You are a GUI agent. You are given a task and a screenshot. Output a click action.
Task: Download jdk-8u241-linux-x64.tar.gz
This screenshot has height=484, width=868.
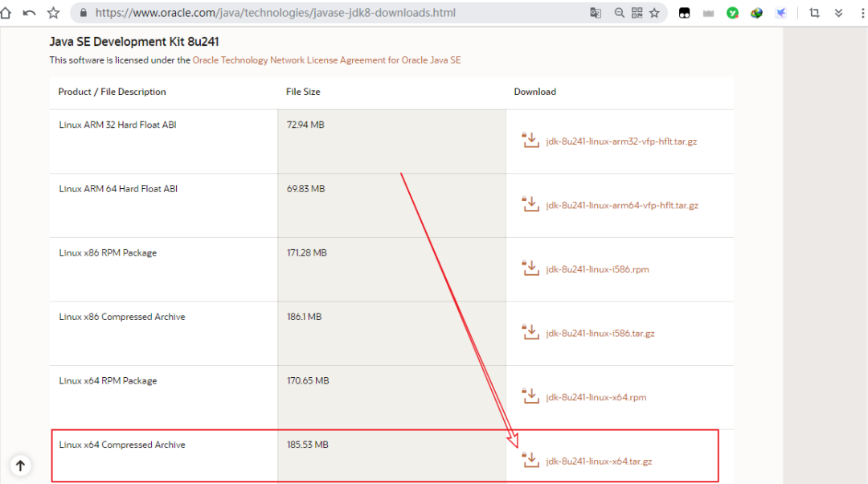(x=599, y=461)
